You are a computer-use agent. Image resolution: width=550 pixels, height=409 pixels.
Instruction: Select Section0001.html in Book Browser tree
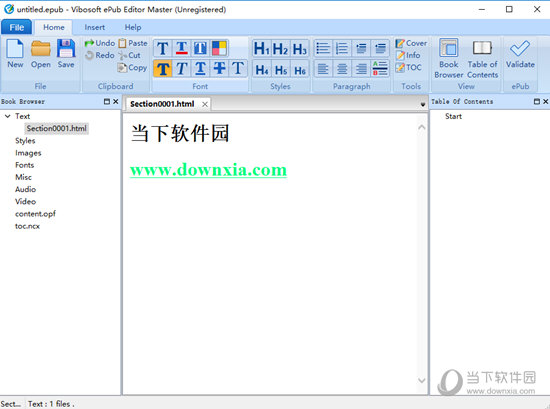click(56, 128)
